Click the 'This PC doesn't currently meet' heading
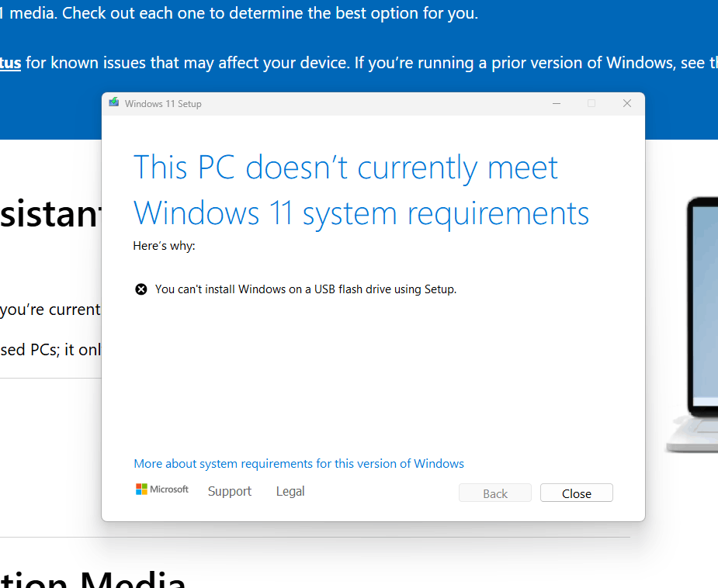Viewport: 718px width, 588px height. 345,168
